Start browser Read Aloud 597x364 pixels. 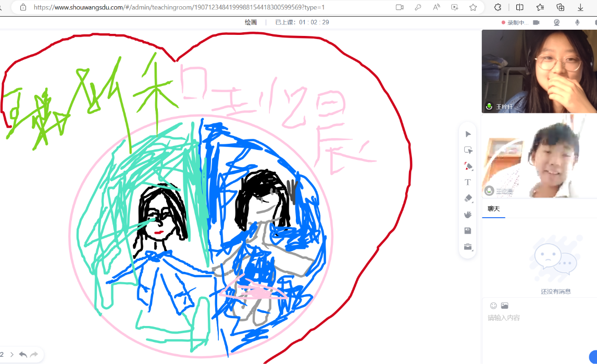[x=437, y=7]
